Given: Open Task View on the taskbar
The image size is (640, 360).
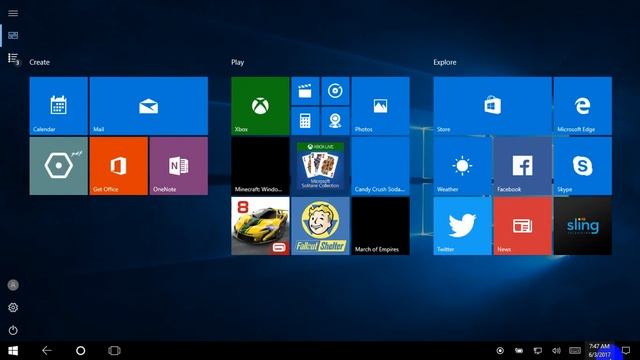Looking at the screenshot, I should (x=114, y=350).
